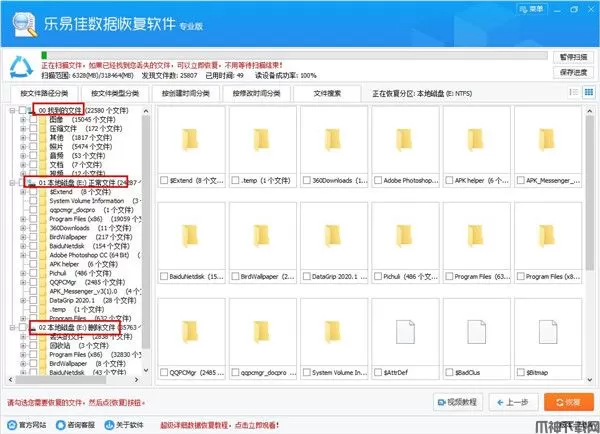Tick the 00 找到的文件 tree checkbox
The height and width of the screenshot is (434, 600).
(22, 111)
